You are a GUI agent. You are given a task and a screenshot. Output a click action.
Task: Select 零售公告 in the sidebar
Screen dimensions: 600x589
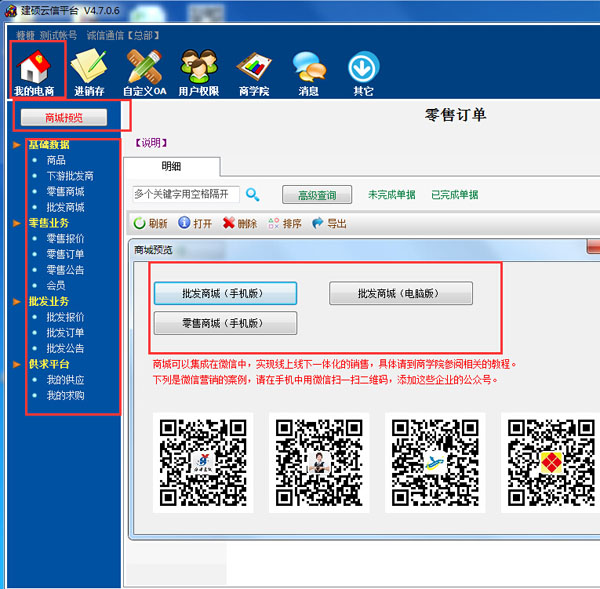(x=65, y=270)
